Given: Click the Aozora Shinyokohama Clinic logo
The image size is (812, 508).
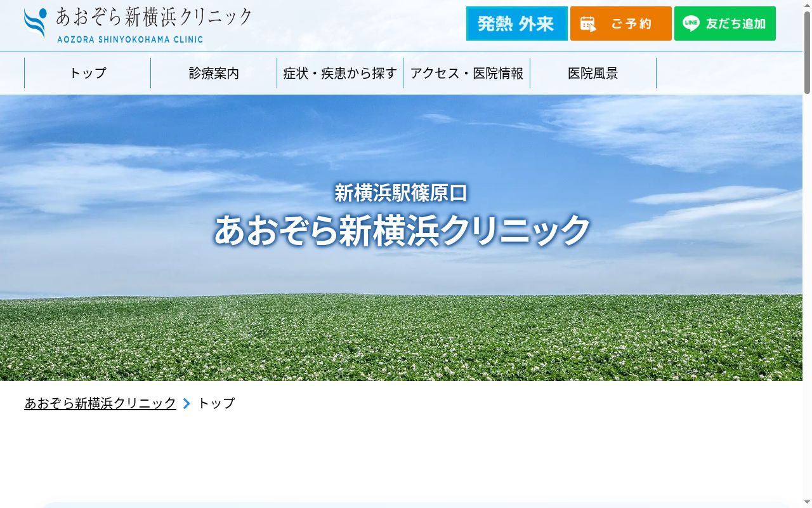Looking at the screenshot, I should coord(138,25).
